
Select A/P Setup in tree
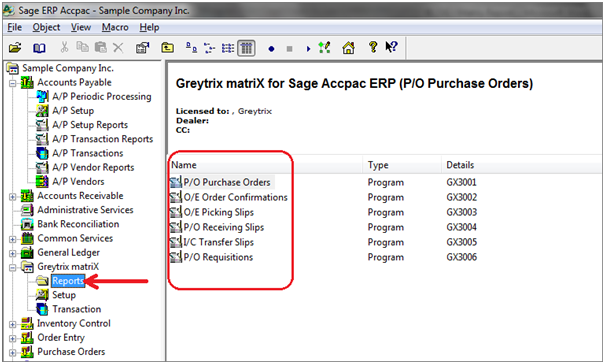pyautogui.click(x=73, y=111)
